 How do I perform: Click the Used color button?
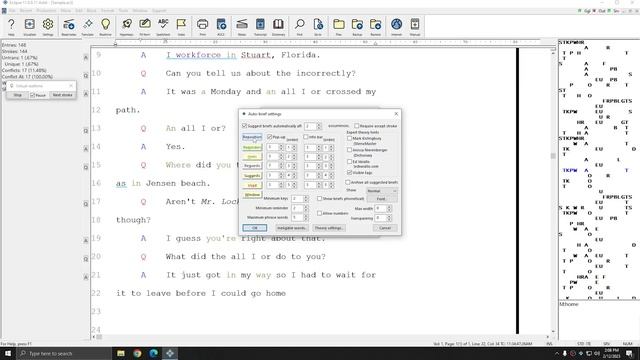(252, 185)
